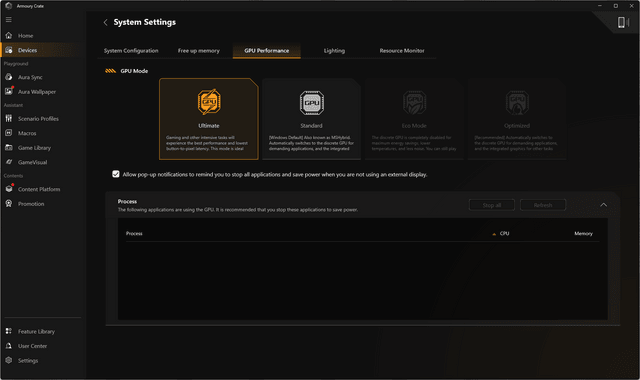
Task: Click the Process column header
Action: click(134, 233)
